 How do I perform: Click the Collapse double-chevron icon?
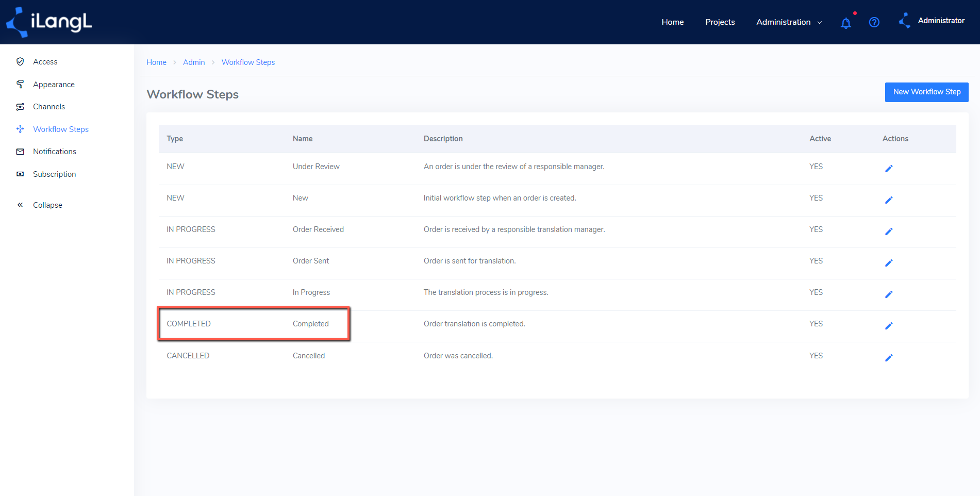(20, 205)
